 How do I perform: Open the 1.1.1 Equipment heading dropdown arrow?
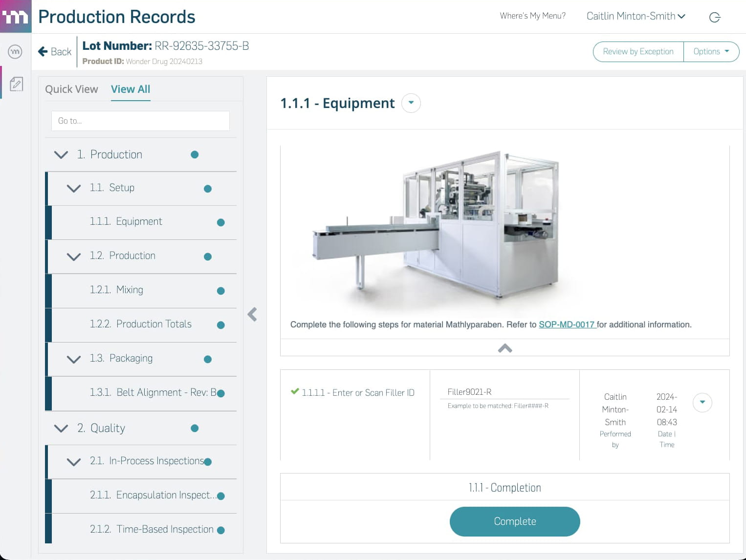click(x=411, y=103)
